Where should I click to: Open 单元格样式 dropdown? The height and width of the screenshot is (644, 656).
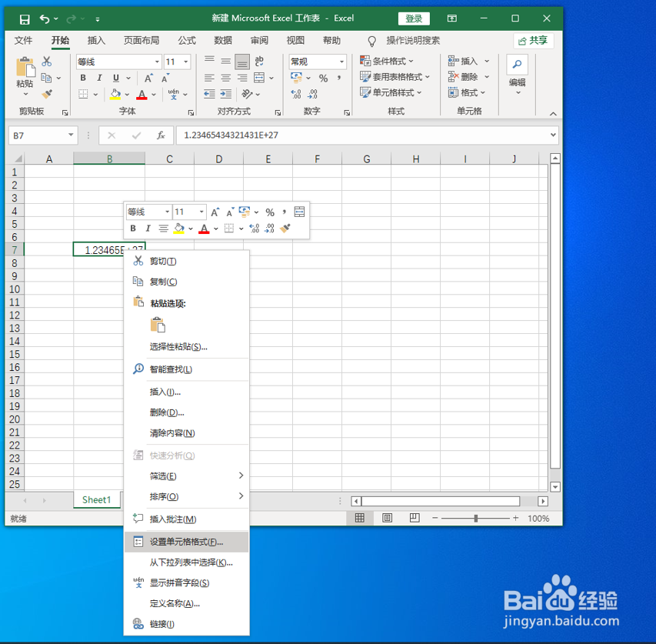tap(391, 92)
